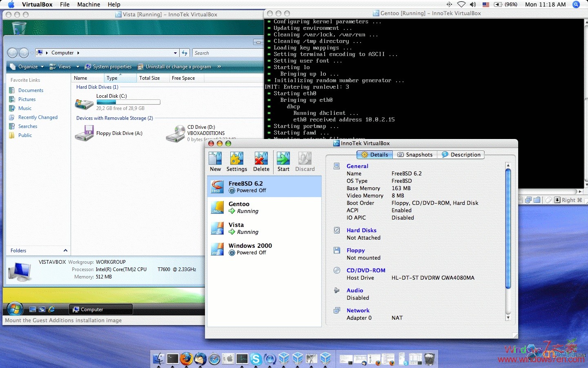Collapse the Folders pane in Vista sidebar
This screenshot has width=588, height=368.
(x=65, y=251)
